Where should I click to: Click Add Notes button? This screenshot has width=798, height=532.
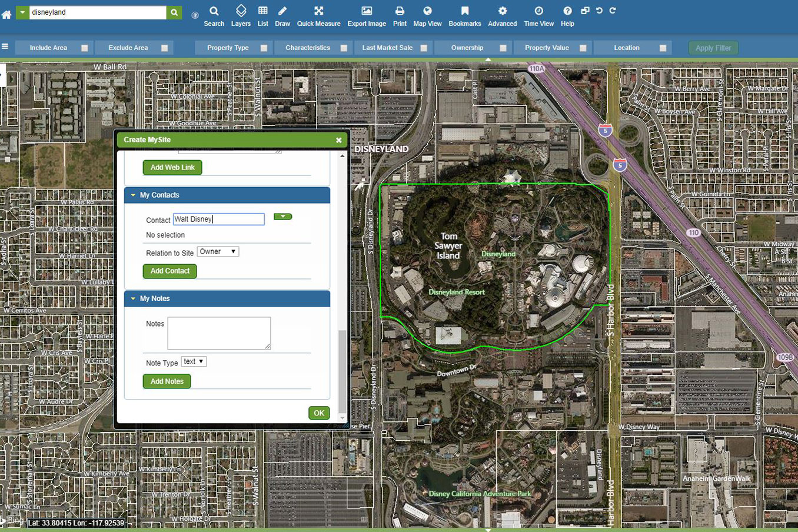coord(167,381)
